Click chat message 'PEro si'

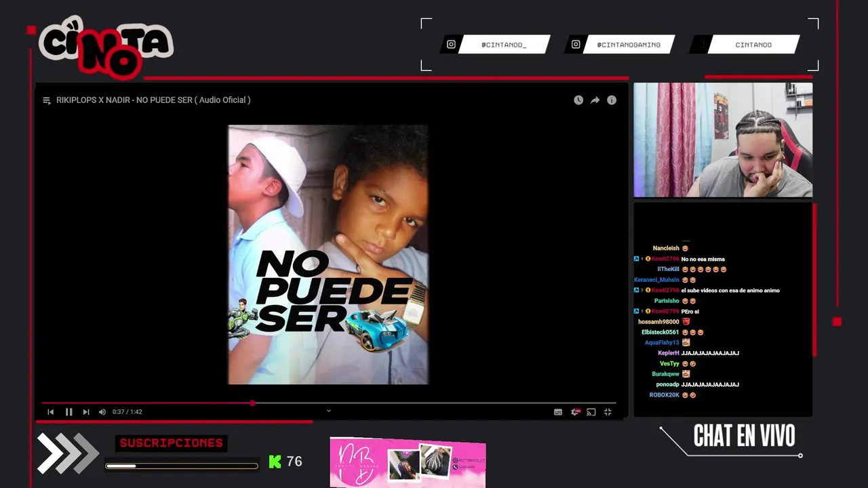[x=690, y=312]
